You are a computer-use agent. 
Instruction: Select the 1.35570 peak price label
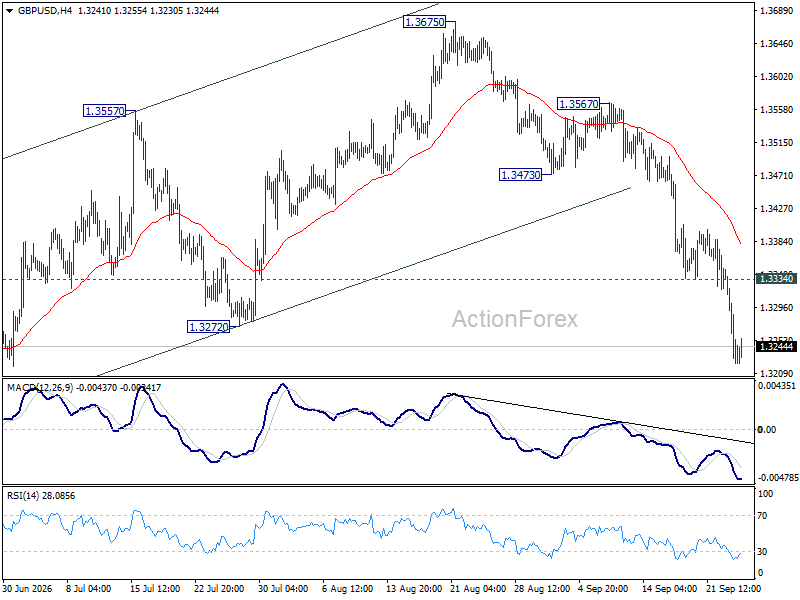tap(104, 111)
